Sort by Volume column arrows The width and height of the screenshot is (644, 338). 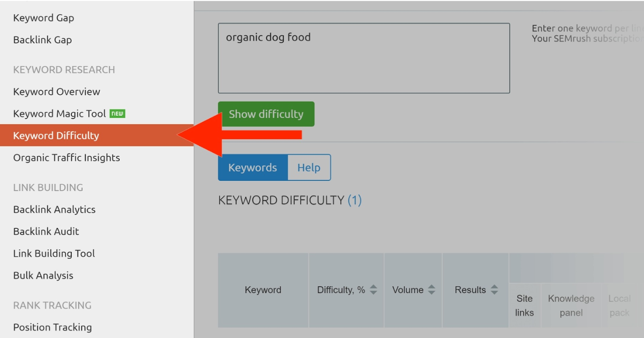431,290
